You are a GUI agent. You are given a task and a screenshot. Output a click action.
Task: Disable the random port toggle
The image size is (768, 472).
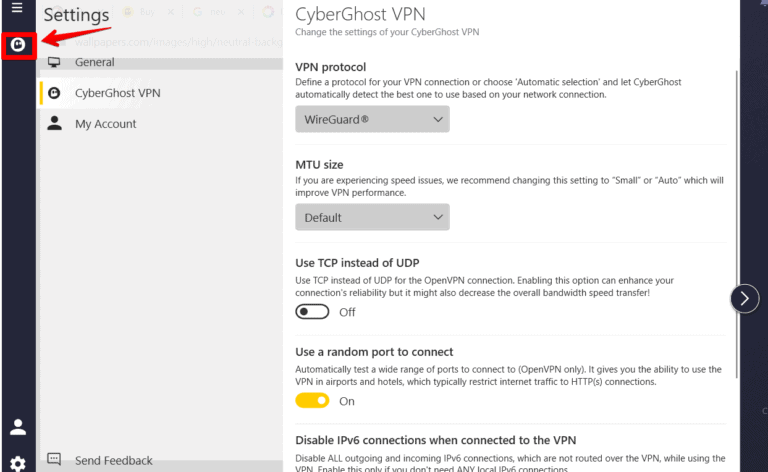click(312, 401)
